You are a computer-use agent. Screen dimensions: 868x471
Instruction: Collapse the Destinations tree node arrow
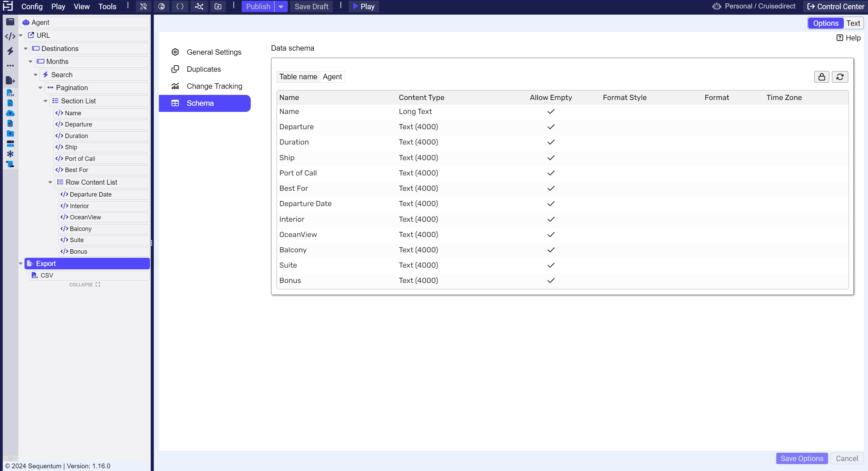point(26,49)
